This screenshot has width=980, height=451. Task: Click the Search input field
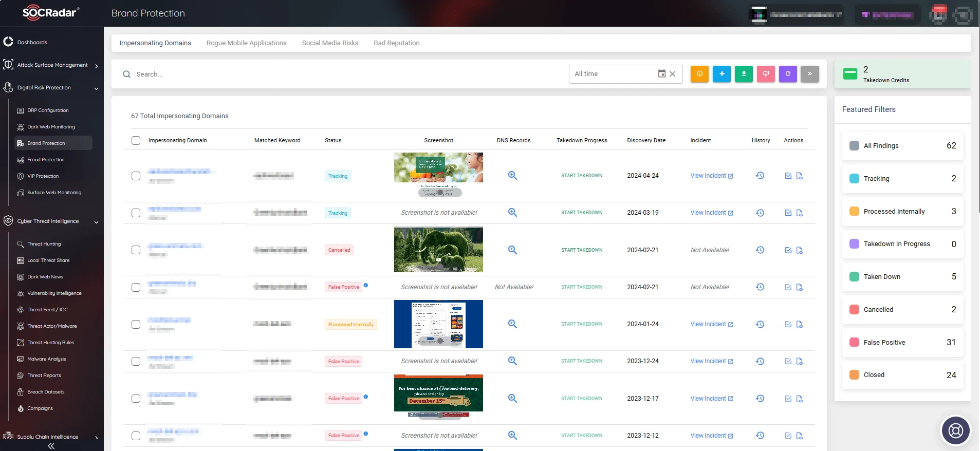[x=339, y=74]
